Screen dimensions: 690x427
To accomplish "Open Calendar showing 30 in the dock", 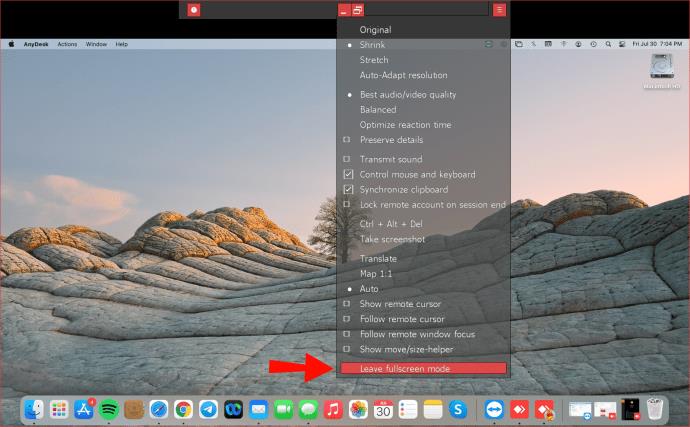I will click(x=383, y=409).
